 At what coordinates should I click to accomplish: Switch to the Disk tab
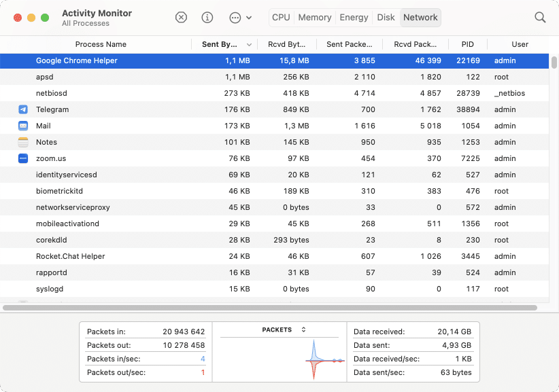pyautogui.click(x=386, y=18)
